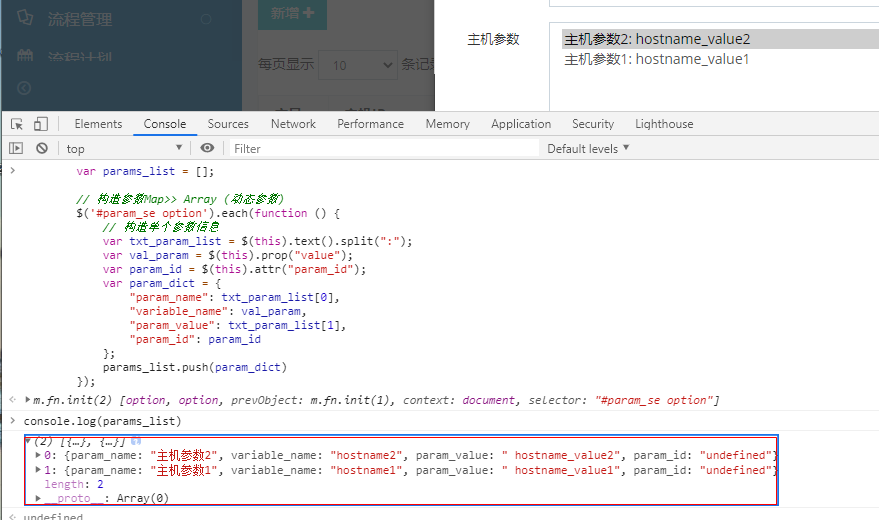Image resolution: width=879 pixels, height=520 pixels.
Task: Open the Performance tab
Action: point(370,124)
